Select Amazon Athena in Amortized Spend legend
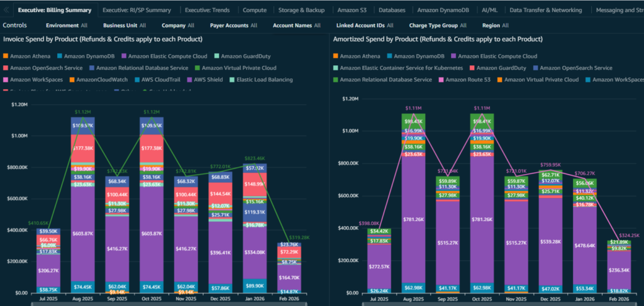The height and width of the screenshot is (306, 644). [357, 56]
